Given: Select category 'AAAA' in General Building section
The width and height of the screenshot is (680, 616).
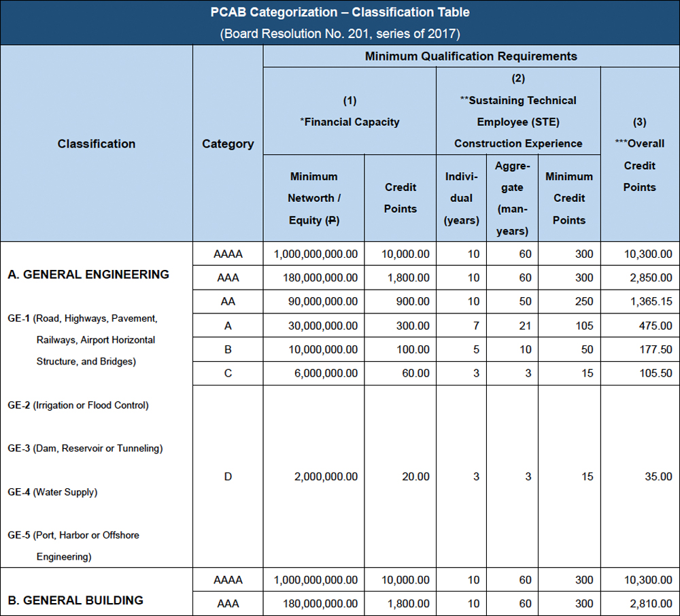Looking at the screenshot, I should tap(228, 580).
